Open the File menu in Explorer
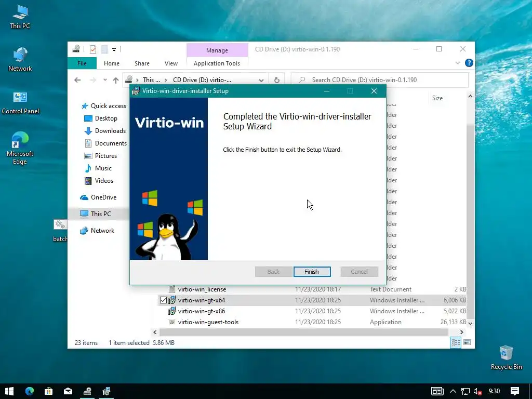Viewport: 532px width, 399px height. click(x=82, y=63)
